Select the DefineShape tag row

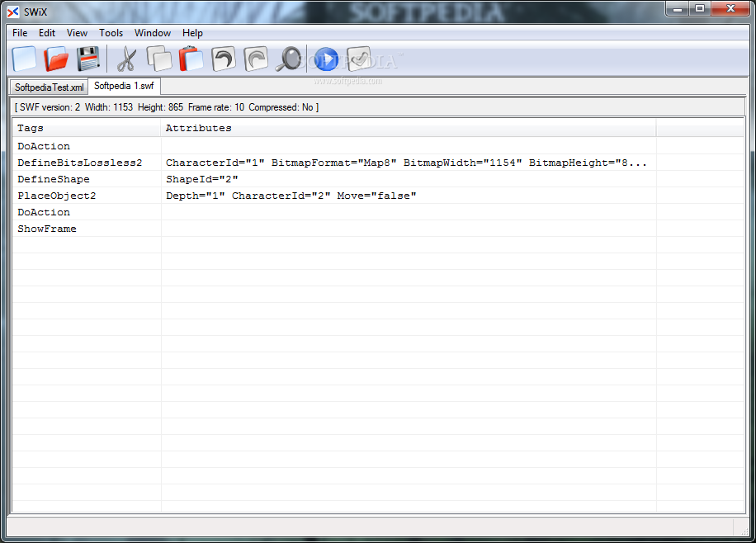point(378,179)
